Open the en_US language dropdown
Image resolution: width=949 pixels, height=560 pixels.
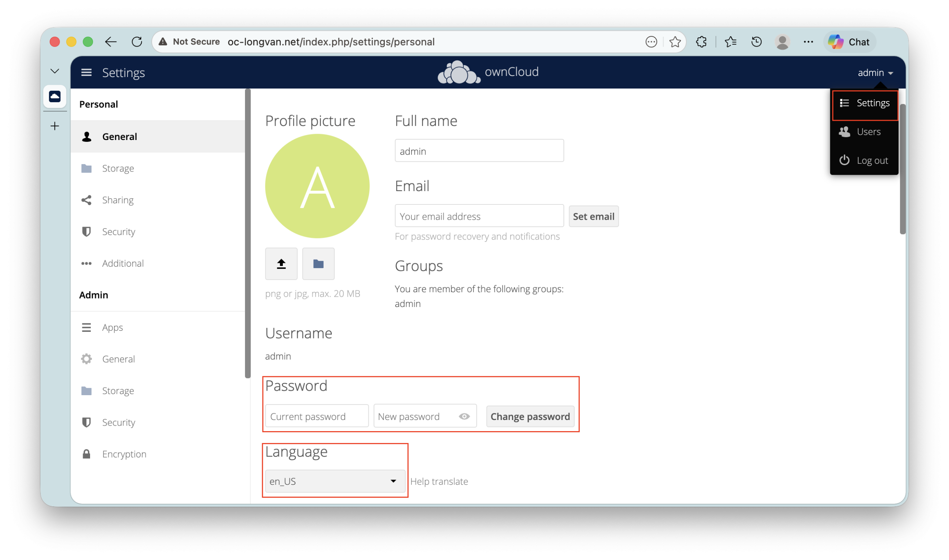(x=335, y=481)
